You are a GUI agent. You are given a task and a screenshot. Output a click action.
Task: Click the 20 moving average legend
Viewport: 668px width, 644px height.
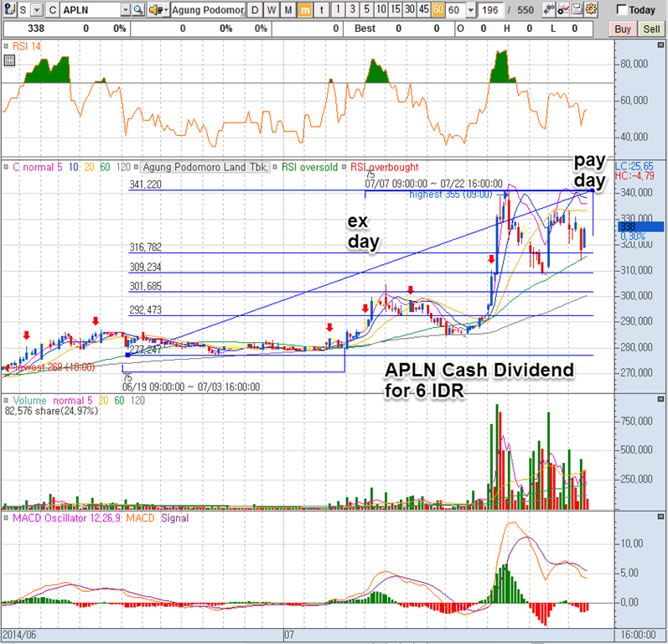click(89, 167)
